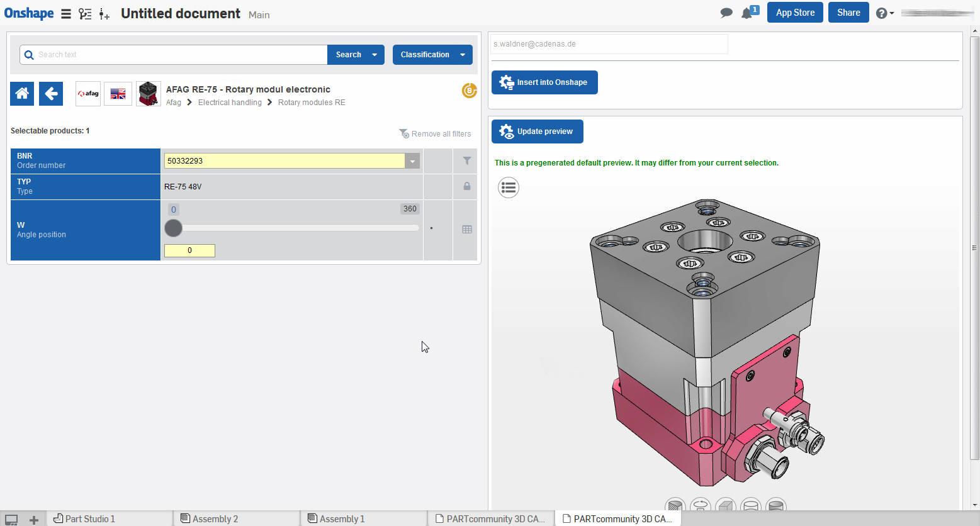The width and height of the screenshot is (980, 526).
Task: Click the Afag breadcrumb link
Action: coord(174,103)
